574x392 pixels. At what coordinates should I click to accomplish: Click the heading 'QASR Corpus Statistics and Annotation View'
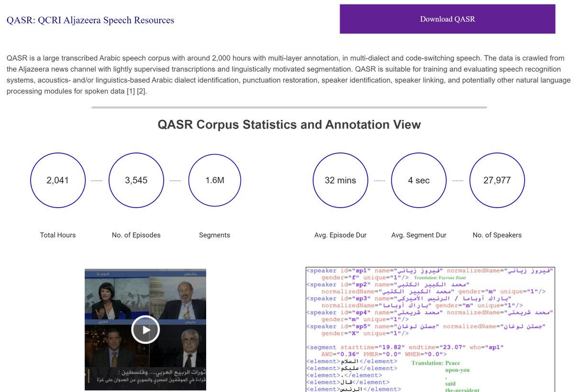coord(289,125)
